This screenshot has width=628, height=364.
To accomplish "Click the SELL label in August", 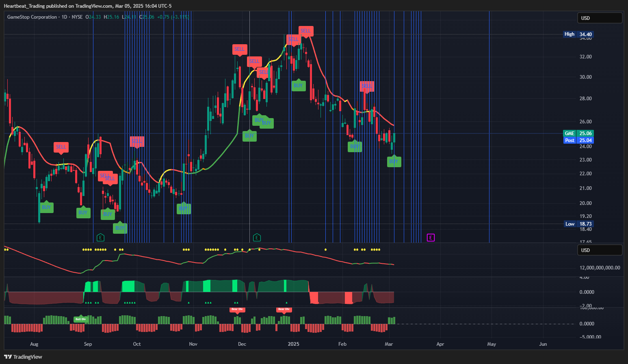I will (x=61, y=147).
